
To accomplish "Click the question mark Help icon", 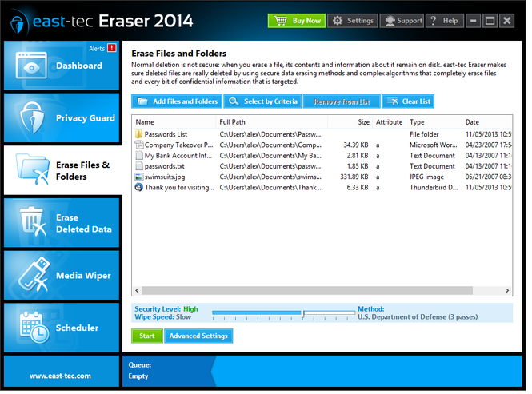I will pyautogui.click(x=433, y=21).
